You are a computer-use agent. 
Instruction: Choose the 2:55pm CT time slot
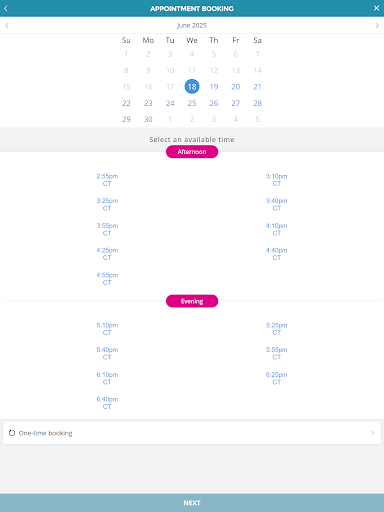(107, 180)
